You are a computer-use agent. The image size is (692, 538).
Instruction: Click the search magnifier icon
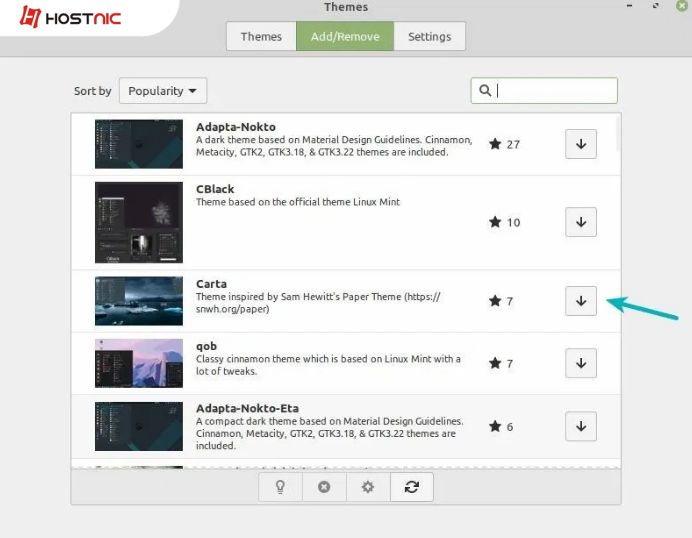(485, 90)
